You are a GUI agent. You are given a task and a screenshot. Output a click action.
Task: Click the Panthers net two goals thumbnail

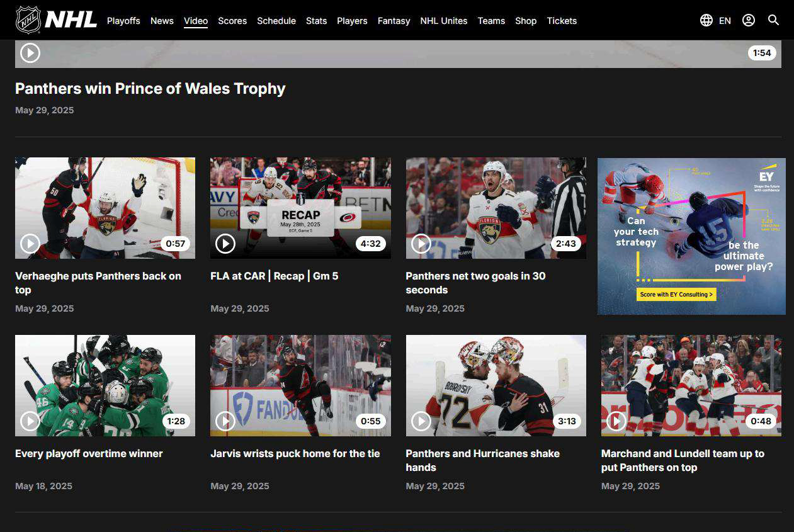tap(496, 208)
